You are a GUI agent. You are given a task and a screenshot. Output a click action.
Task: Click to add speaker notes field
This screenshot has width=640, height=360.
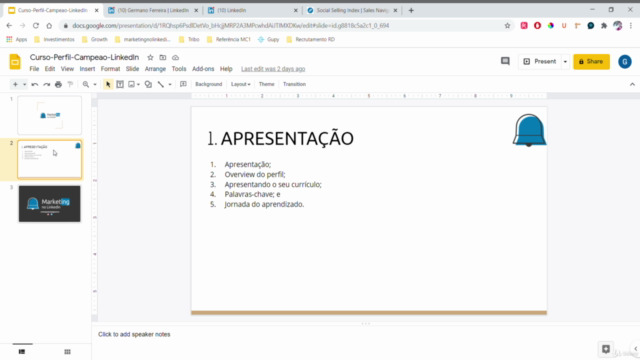(x=134, y=334)
